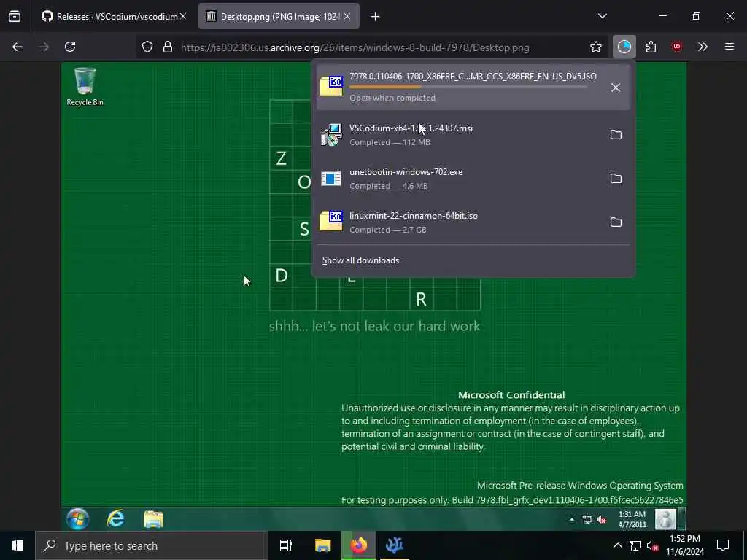Open the Firefox application hamburger menu
The image size is (747, 560).
point(729,47)
